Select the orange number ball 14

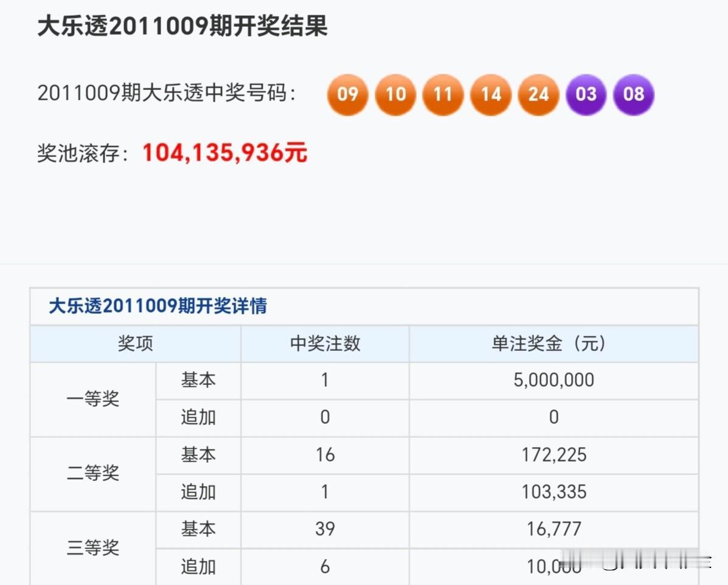point(491,95)
